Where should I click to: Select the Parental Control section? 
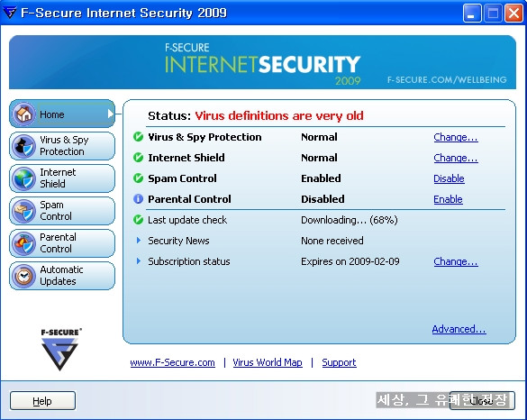tap(62, 243)
